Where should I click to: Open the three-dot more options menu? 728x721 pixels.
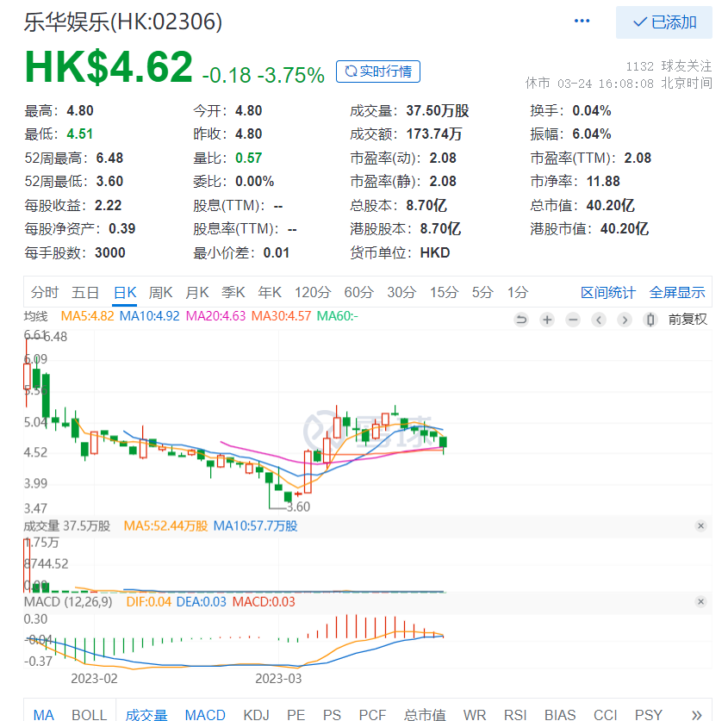click(582, 21)
